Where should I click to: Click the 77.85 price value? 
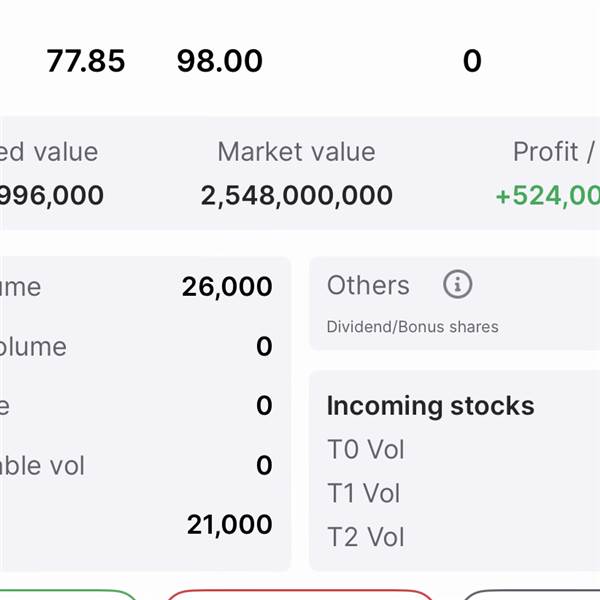tap(86, 62)
